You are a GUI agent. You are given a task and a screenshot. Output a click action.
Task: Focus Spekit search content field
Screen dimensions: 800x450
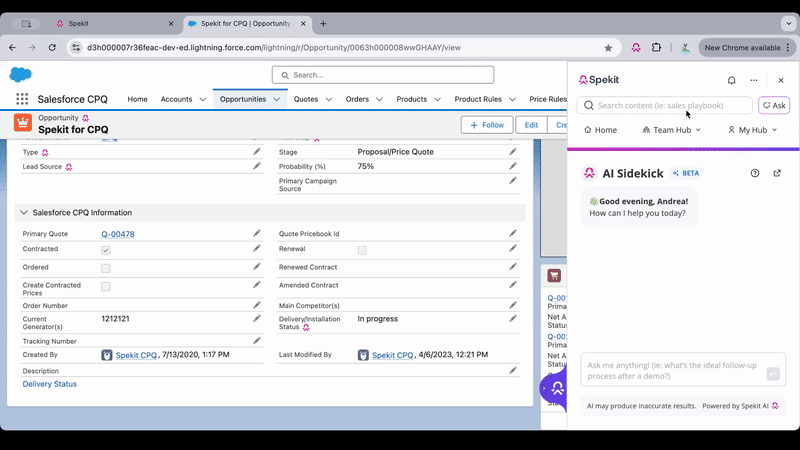coord(664,105)
